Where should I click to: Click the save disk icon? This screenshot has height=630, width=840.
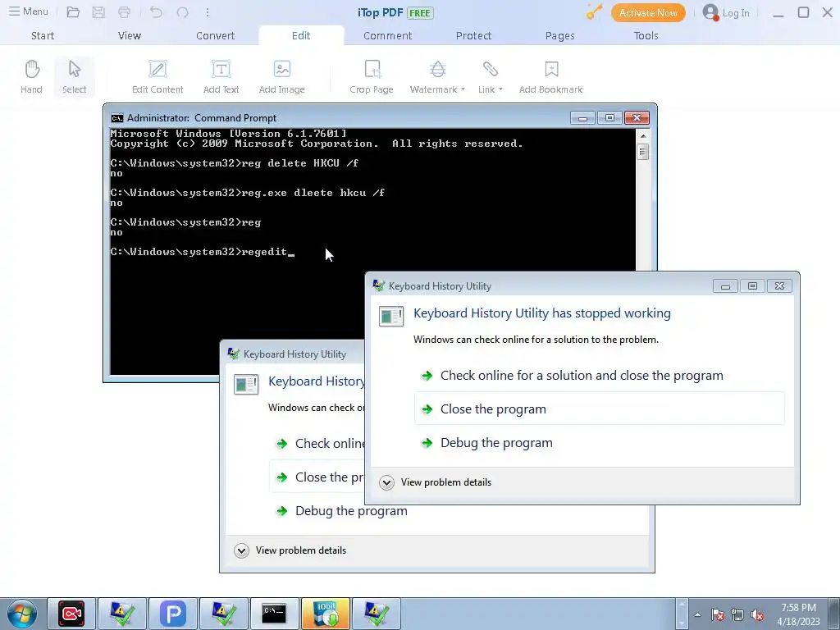(x=98, y=12)
